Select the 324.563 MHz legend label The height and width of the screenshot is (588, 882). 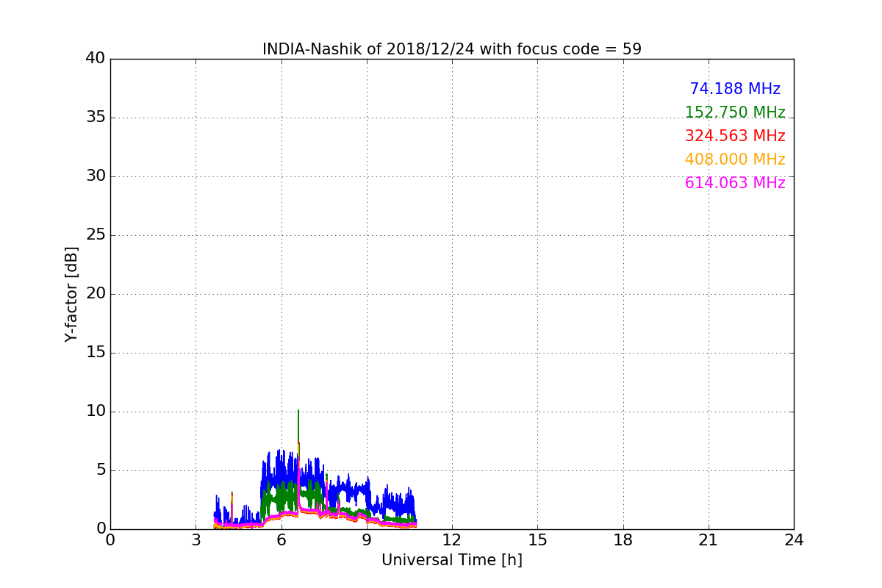(x=735, y=136)
